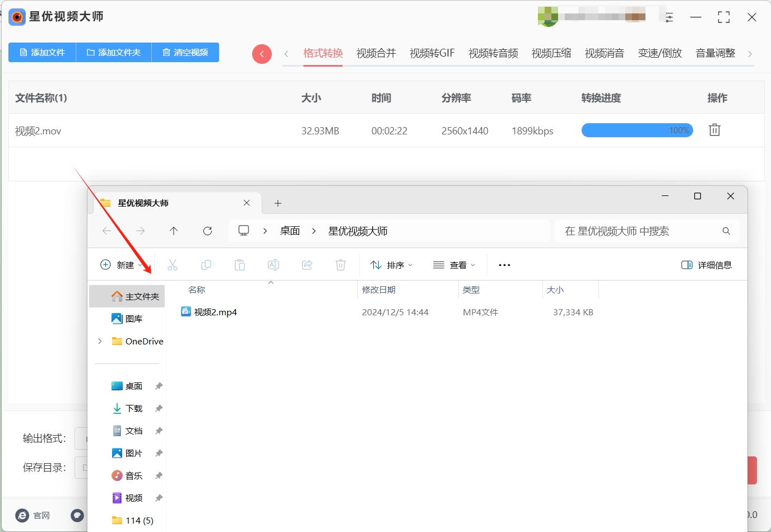
Task: Select the 视频2.mov file row name
Action: click(x=38, y=131)
